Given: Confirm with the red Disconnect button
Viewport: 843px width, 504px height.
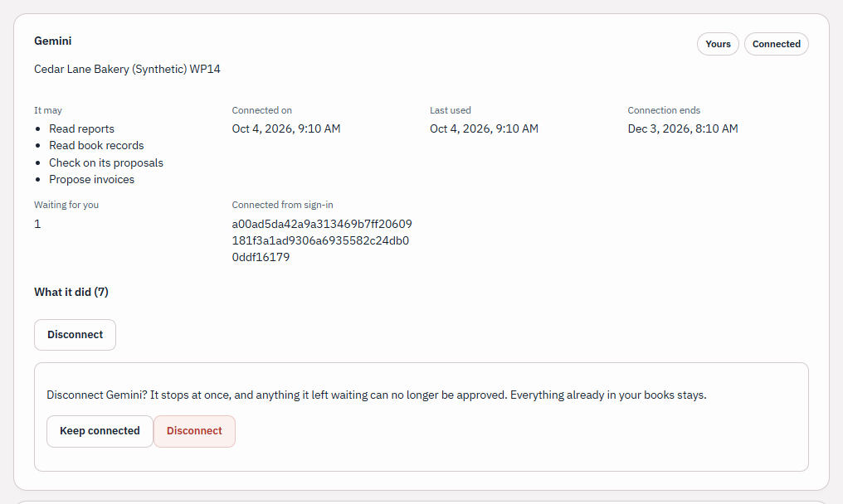Looking at the screenshot, I should [x=194, y=431].
